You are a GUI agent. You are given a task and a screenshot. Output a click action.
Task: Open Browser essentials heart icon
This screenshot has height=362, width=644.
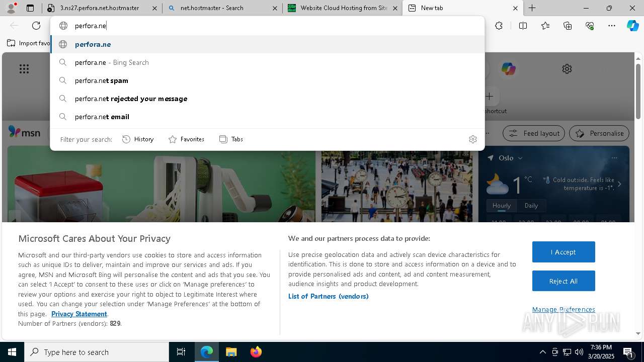pos(590,26)
